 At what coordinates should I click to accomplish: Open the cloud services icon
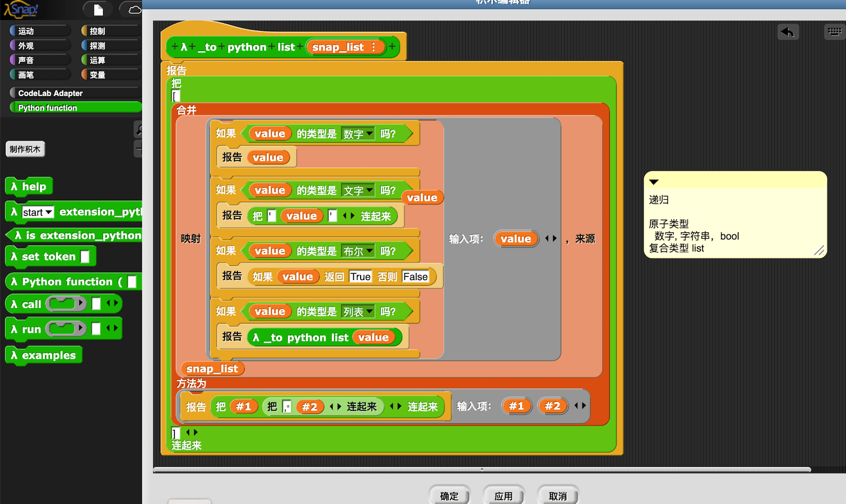click(134, 9)
